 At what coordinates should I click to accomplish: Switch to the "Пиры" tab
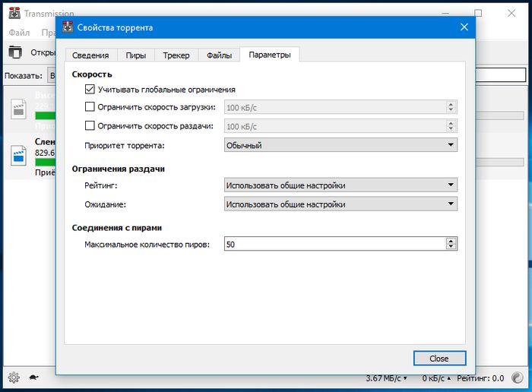pos(137,55)
